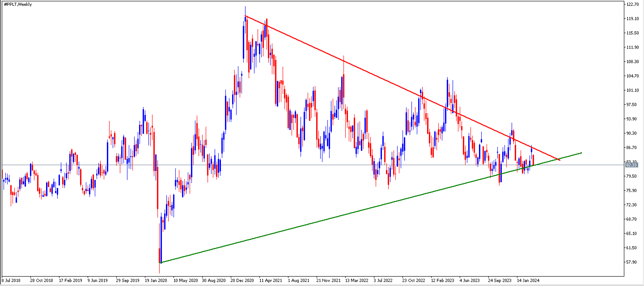This screenshot has width=644, height=286.
Task: Click the 13 Mar 2022 date label
Action: point(357,280)
